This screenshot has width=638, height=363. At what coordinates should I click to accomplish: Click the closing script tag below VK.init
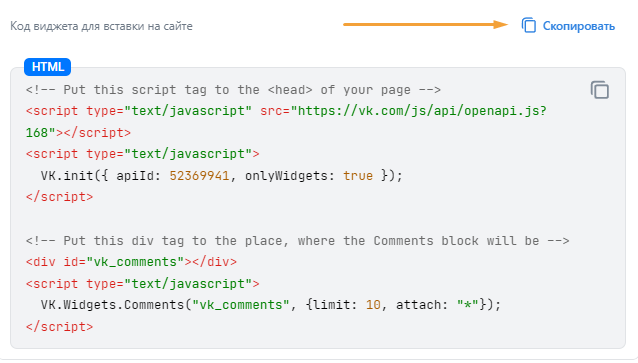[59, 197]
